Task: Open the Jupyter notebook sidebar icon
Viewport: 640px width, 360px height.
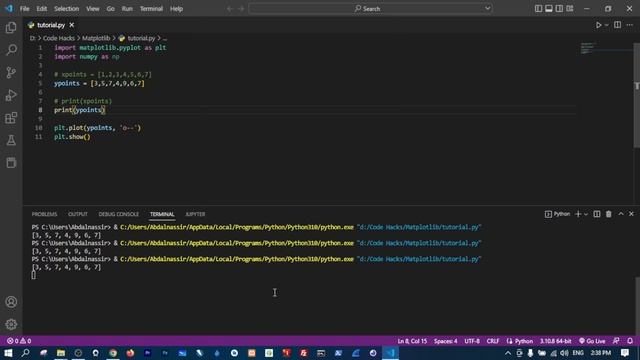Action: pos(11,162)
